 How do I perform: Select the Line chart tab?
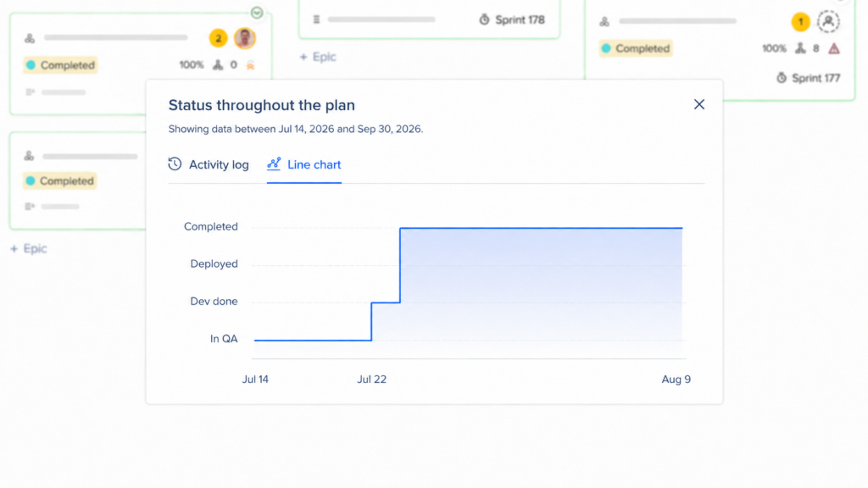304,164
